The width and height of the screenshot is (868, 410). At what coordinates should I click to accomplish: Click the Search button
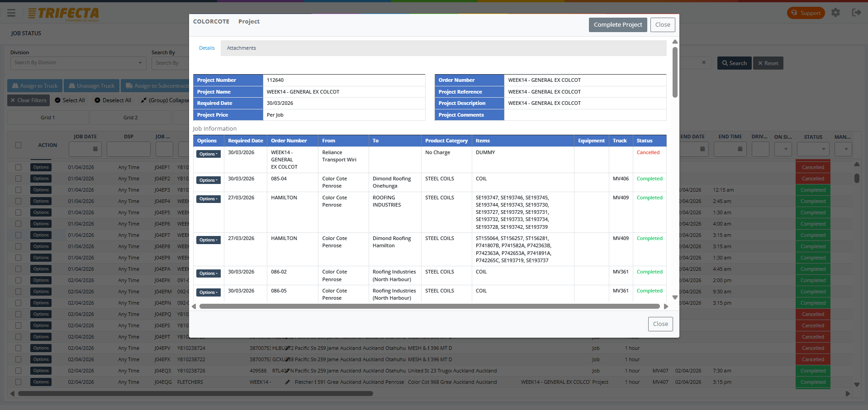point(734,63)
